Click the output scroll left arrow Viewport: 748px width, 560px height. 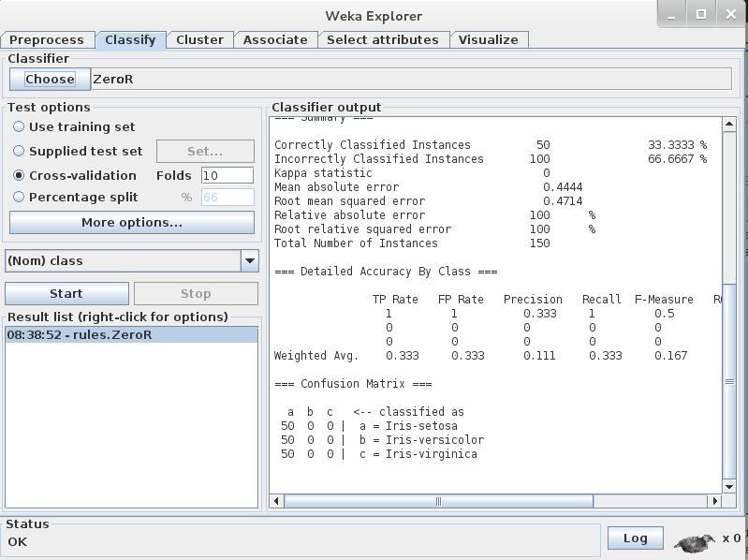click(277, 501)
